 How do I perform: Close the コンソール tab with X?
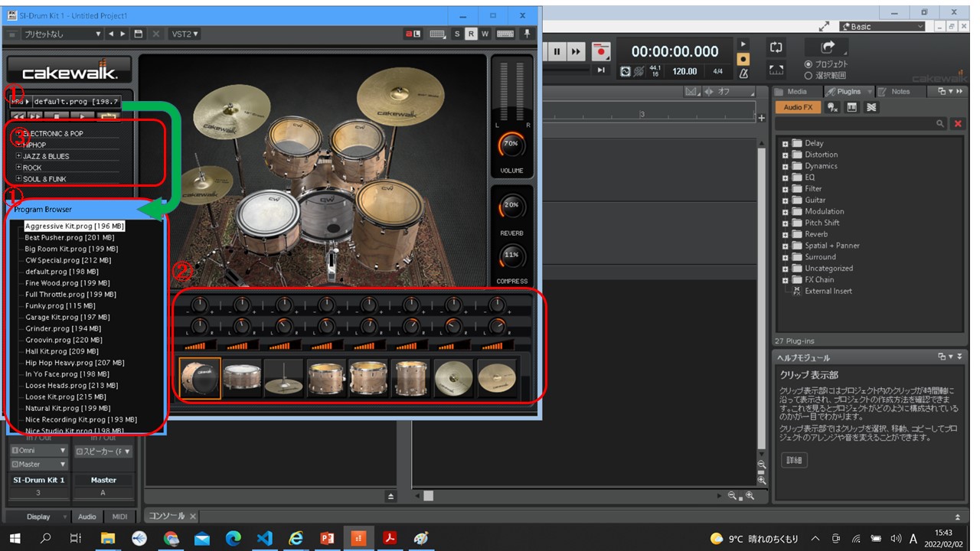click(193, 517)
